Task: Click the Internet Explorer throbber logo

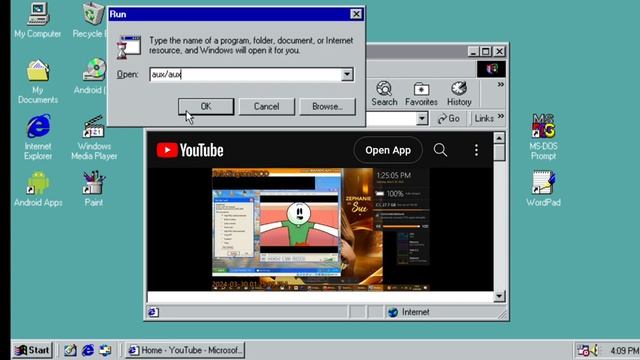Action: click(x=491, y=69)
